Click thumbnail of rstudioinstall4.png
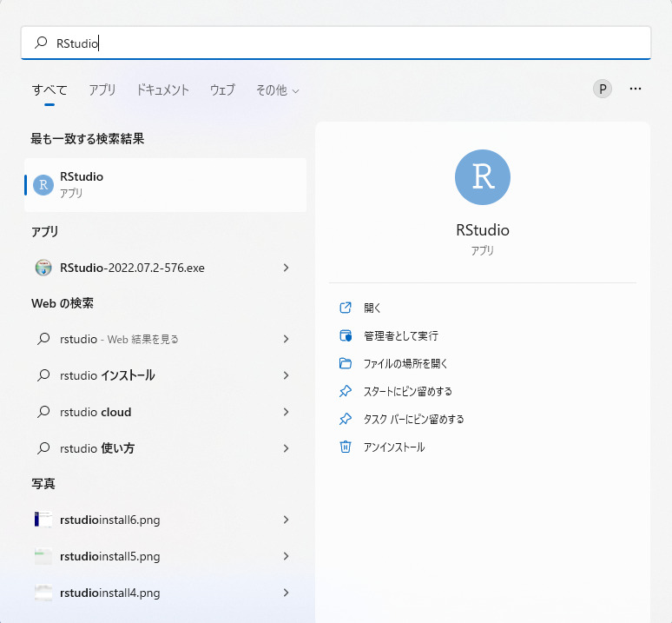672x623 pixels. pos(43,592)
